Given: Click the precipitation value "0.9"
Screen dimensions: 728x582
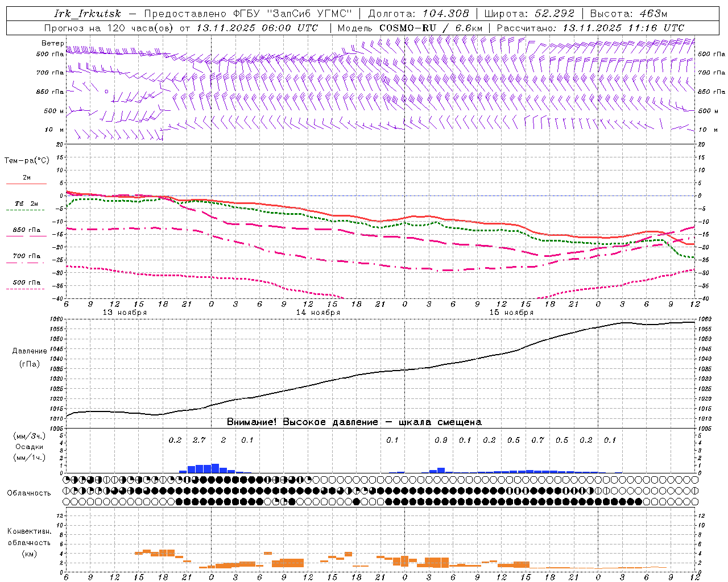Looking at the screenshot, I should [x=441, y=440].
